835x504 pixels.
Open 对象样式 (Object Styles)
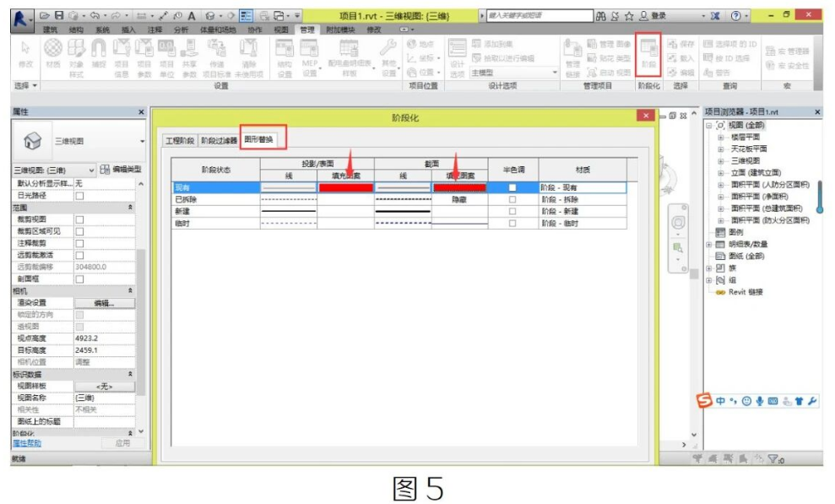[x=76, y=57]
